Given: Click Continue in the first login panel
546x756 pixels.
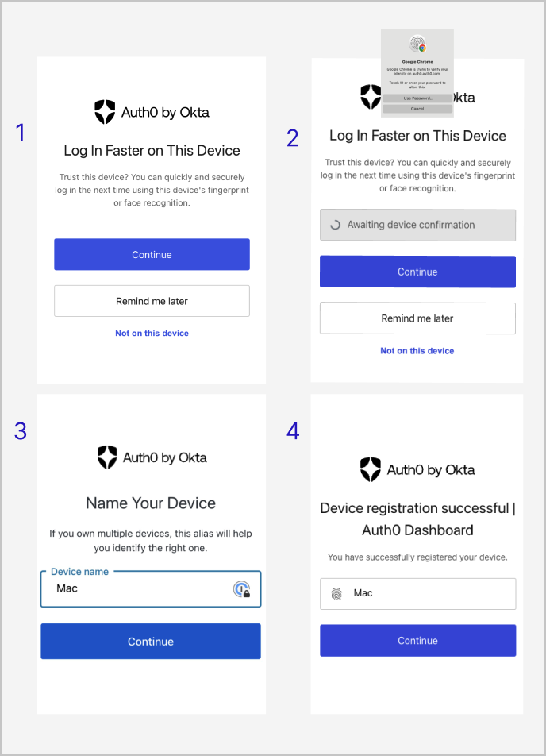Looking at the screenshot, I should pos(152,255).
